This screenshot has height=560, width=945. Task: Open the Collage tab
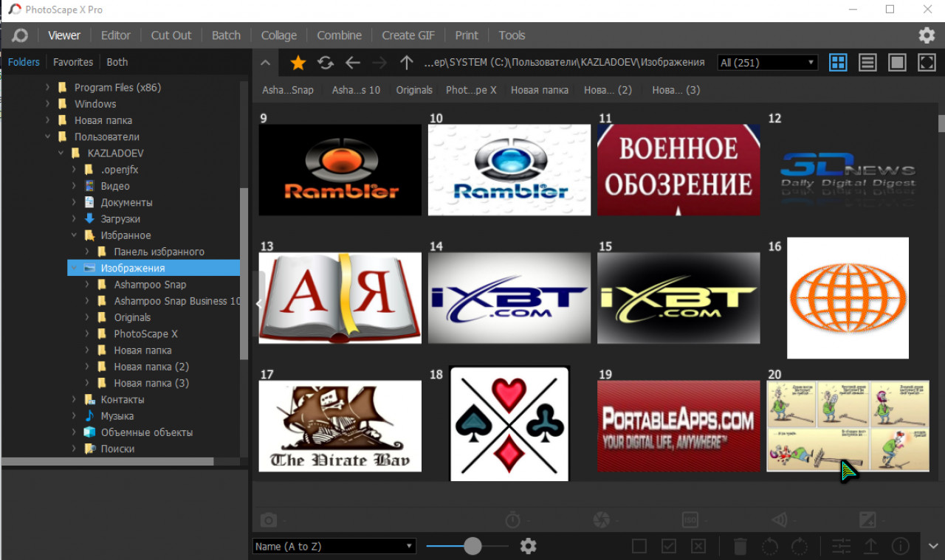pos(279,35)
